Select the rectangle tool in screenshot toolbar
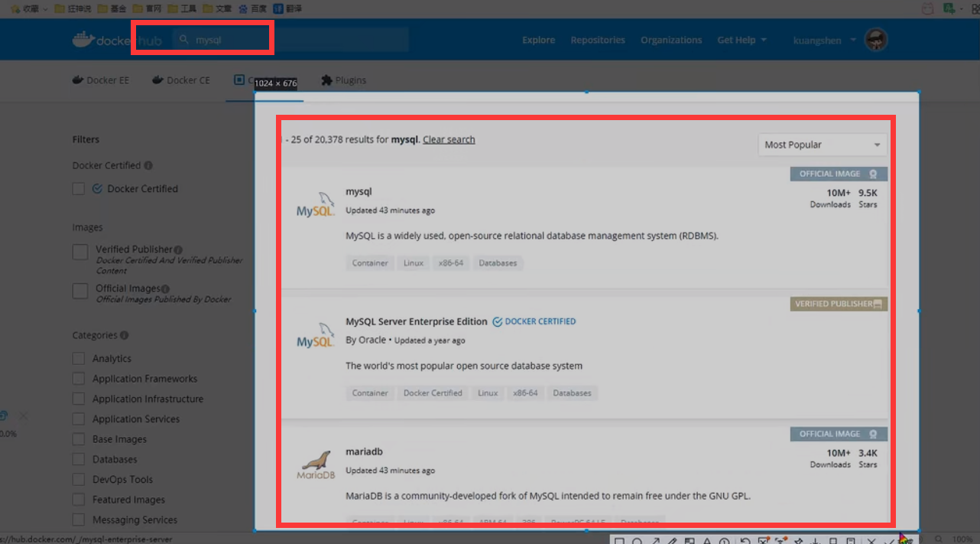 (x=619, y=540)
